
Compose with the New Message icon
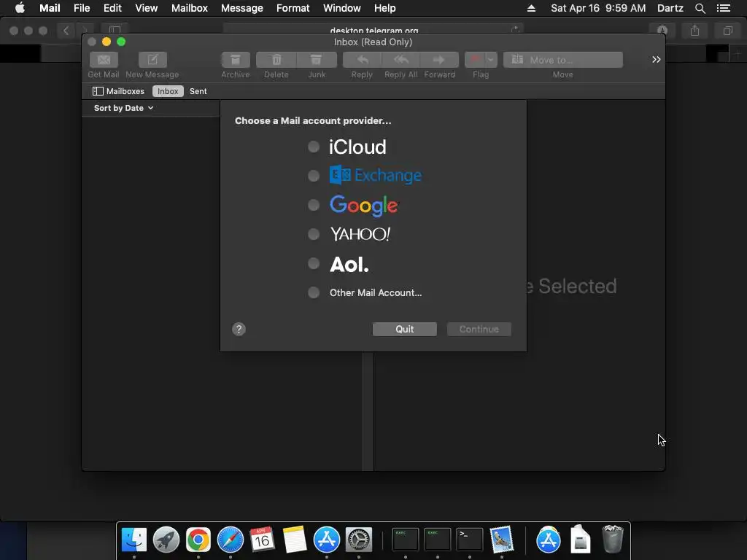(152, 60)
